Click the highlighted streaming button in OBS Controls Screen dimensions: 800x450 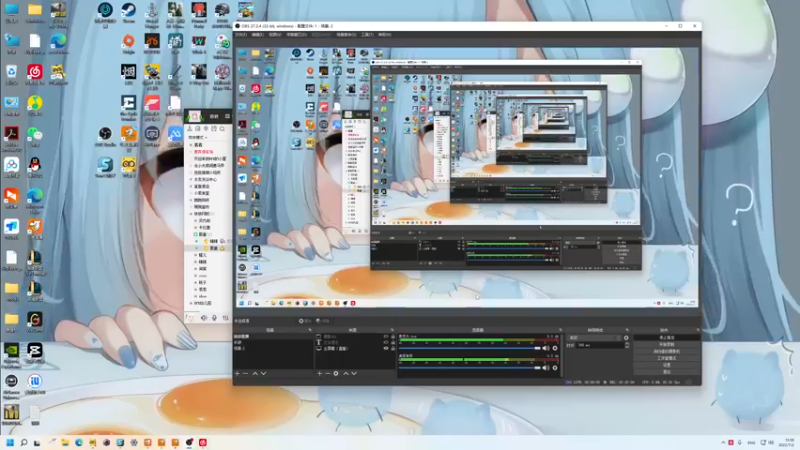(x=666, y=337)
